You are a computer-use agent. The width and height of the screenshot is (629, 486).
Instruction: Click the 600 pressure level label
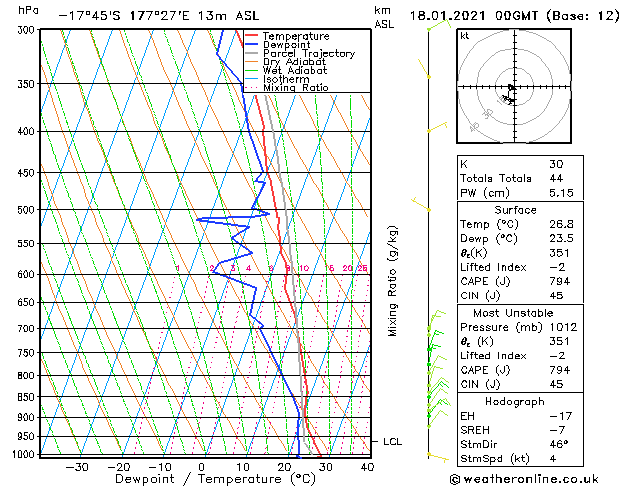28,275
